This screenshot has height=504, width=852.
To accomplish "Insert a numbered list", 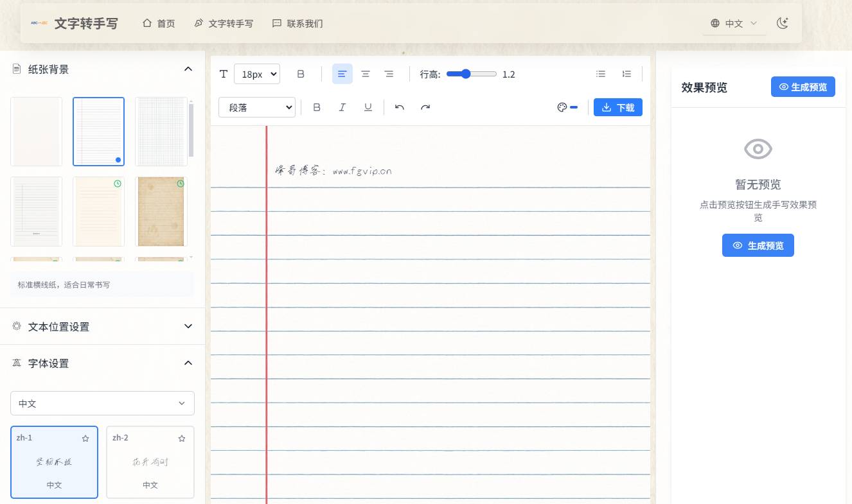I will point(626,74).
